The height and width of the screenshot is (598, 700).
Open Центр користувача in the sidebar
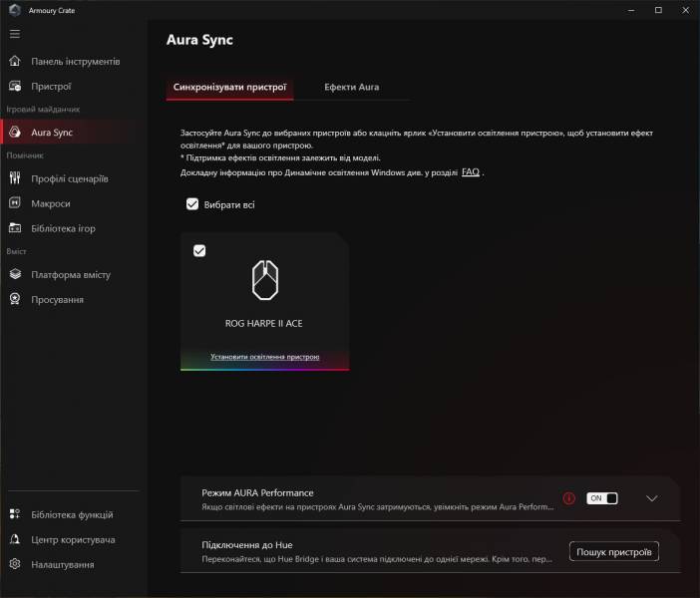point(73,539)
